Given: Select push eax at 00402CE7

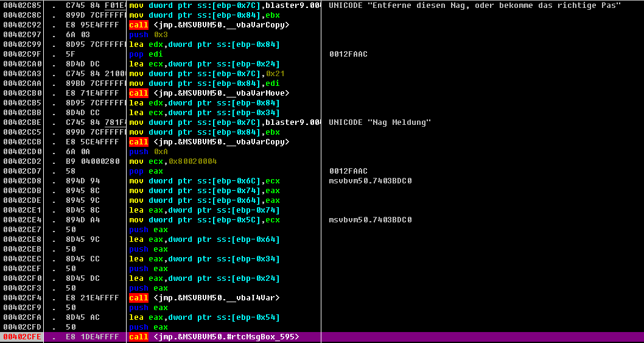Looking at the screenshot, I should click(x=149, y=230).
